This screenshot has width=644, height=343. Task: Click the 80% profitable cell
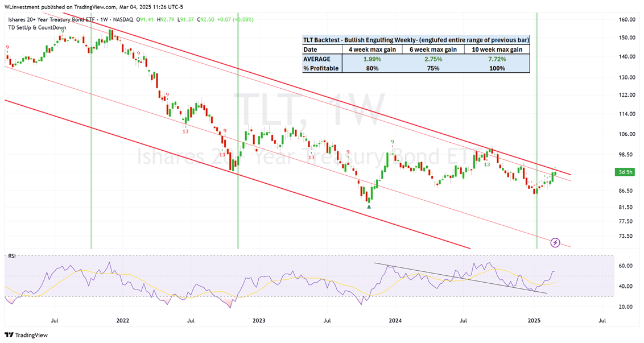click(x=372, y=68)
